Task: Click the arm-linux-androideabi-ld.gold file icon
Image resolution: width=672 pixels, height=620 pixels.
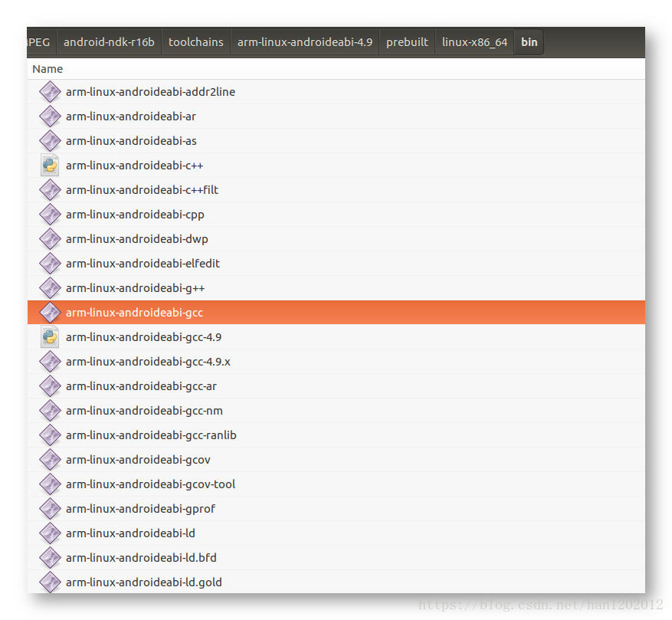Action: [50, 582]
